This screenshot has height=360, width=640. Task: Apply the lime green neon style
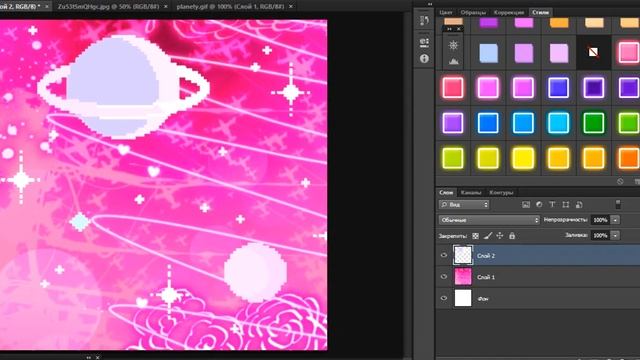[629, 123]
